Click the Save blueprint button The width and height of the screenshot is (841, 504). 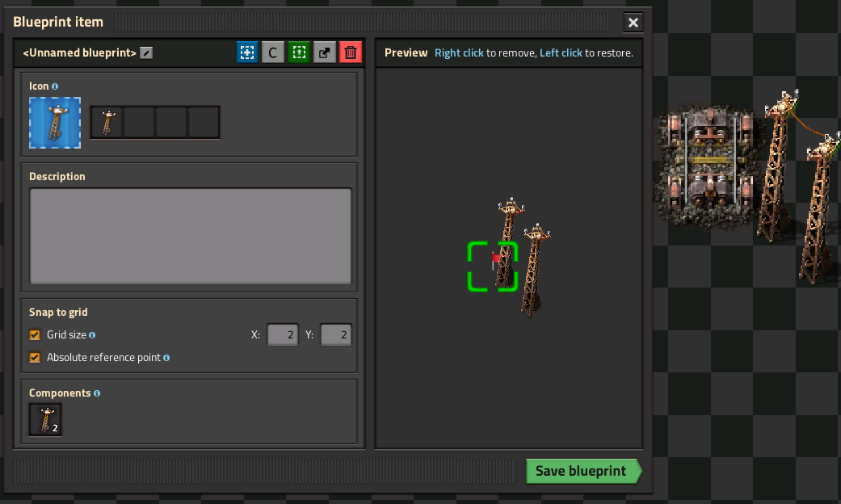[x=582, y=472]
